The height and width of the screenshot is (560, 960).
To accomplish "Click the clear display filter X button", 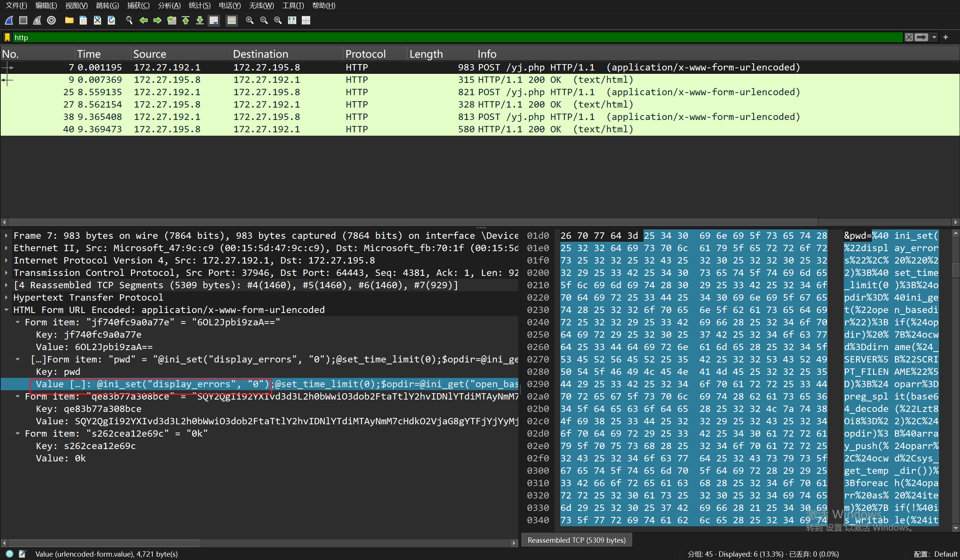I will pyautogui.click(x=909, y=37).
